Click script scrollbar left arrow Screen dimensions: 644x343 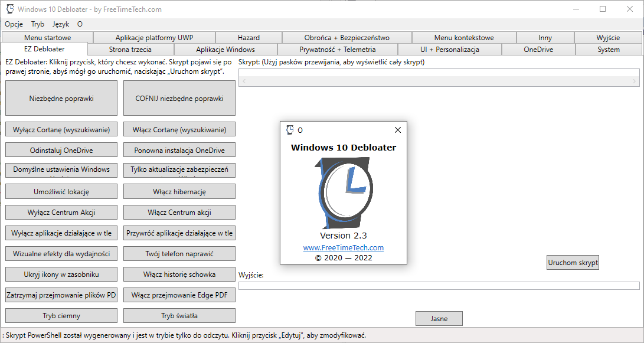244,81
